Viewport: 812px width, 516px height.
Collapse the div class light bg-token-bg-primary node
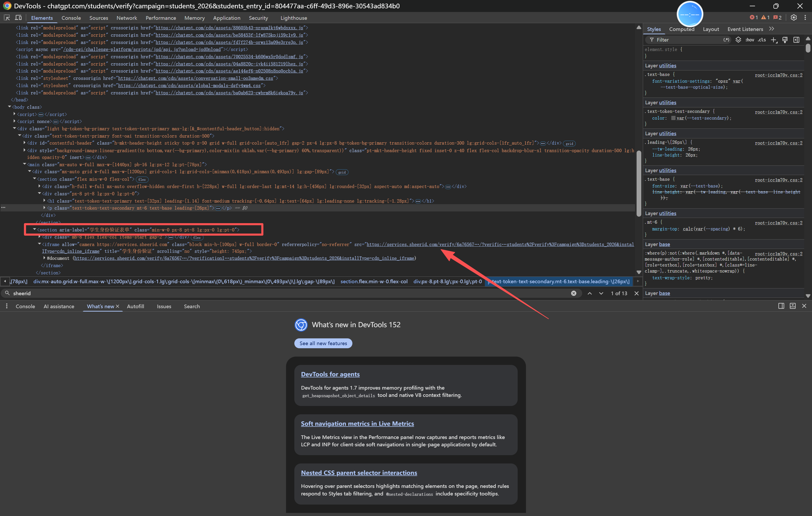15,128
